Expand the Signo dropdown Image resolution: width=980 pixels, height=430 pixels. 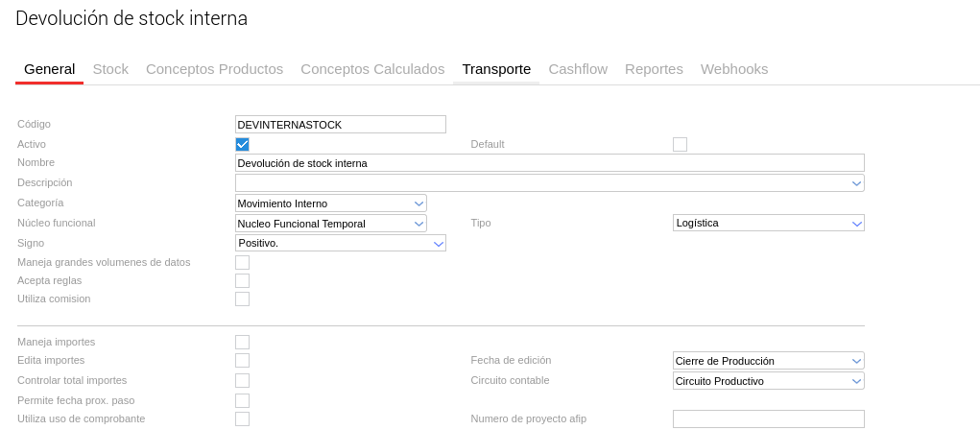(x=340, y=244)
